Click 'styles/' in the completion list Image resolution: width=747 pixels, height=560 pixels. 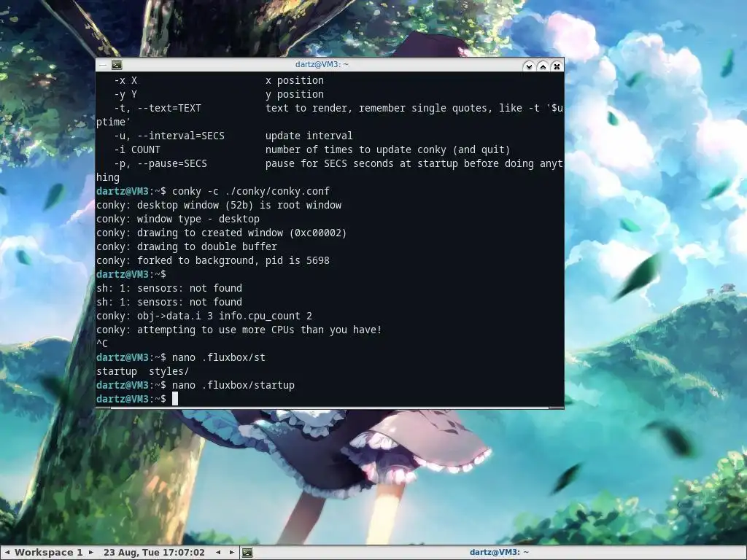coord(169,371)
